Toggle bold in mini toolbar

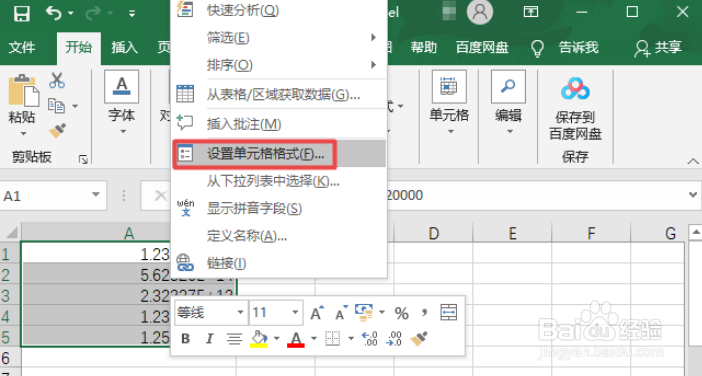[185, 339]
